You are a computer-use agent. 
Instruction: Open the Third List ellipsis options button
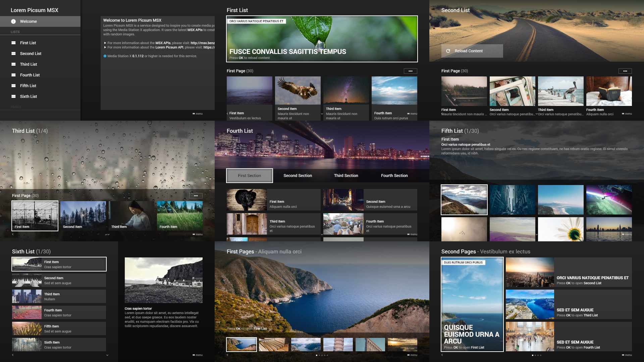(x=196, y=196)
